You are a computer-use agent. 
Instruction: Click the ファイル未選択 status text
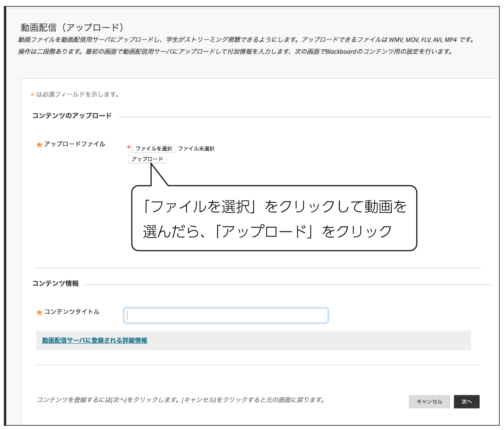[x=196, y=149]
